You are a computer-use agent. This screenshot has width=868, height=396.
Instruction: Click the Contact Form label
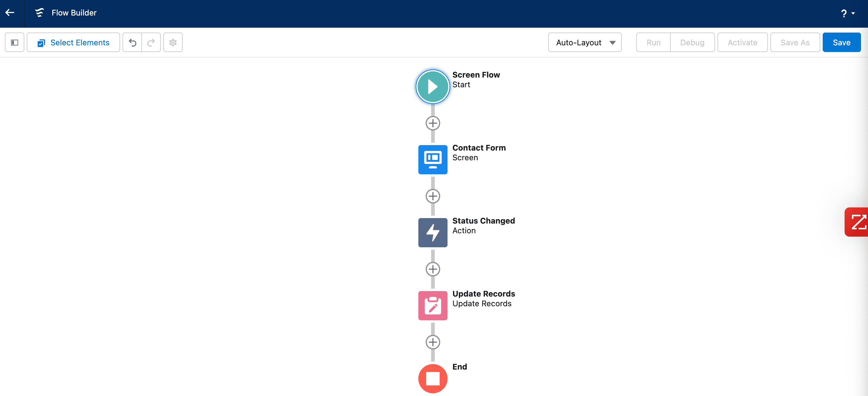479,148
